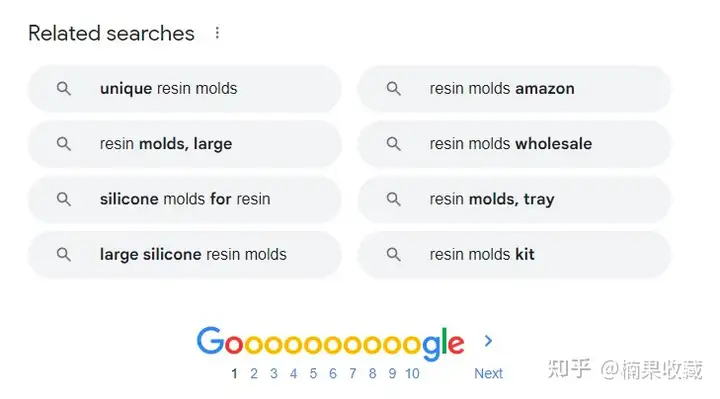The width and height of the screenshot is (720, 399).
Task: Click search icon beside resin molds, large
Action: (64, 144)
